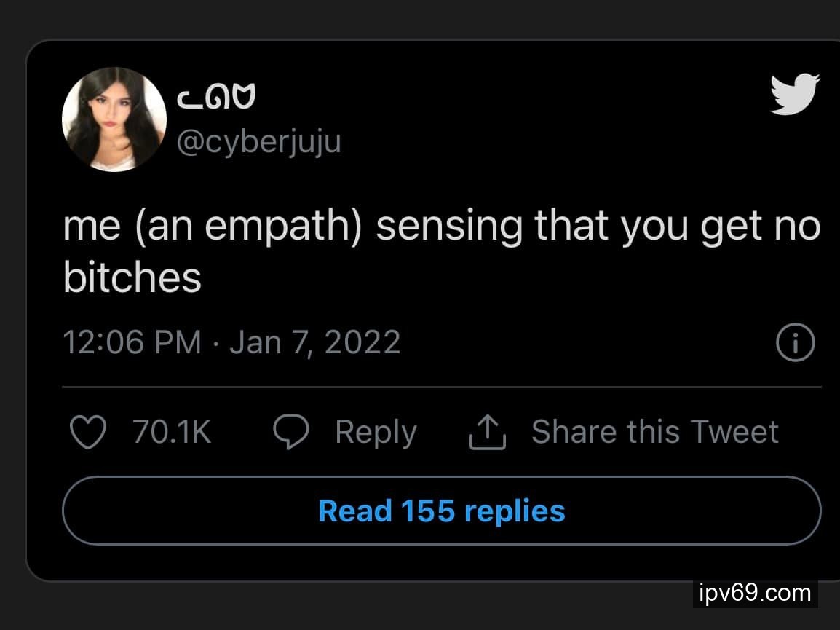Open the info circle icon

tap(794, 343)
